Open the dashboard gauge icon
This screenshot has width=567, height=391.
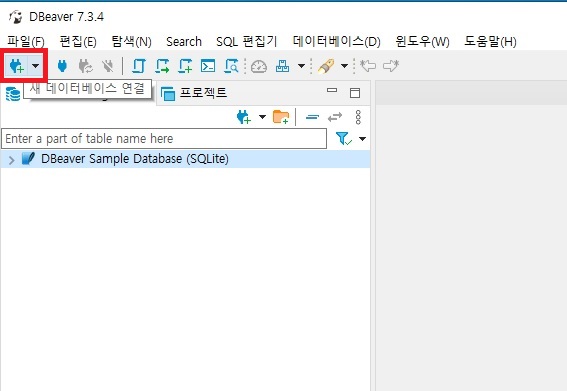coord(259,67)
